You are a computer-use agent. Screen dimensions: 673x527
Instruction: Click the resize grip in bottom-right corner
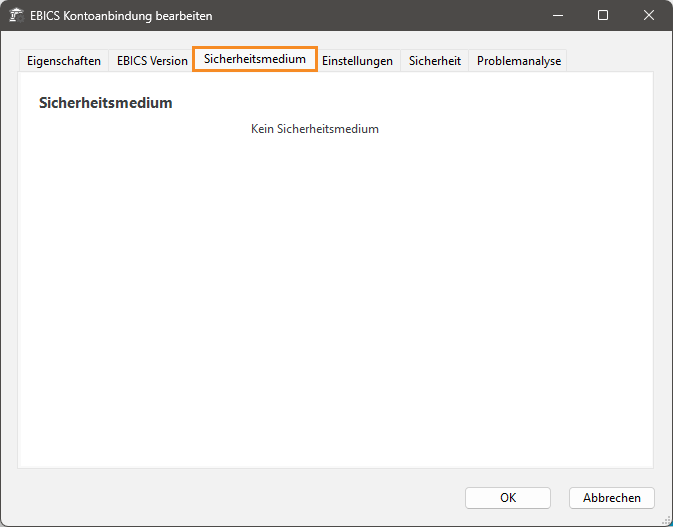(x=666, y=520)
